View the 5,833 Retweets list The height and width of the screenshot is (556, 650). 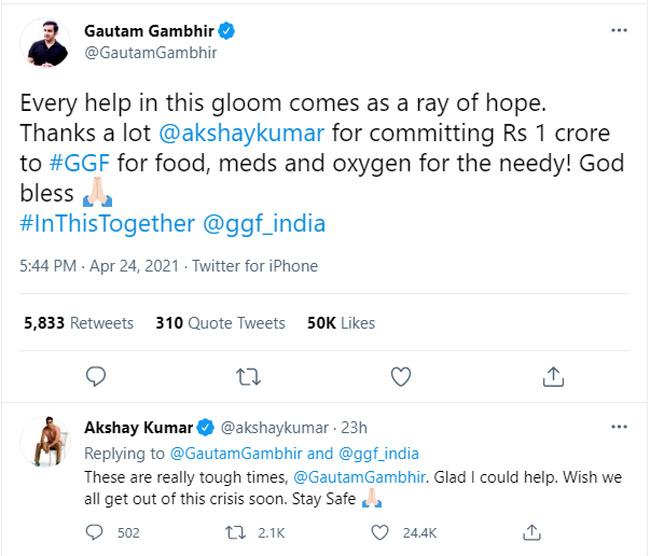pyautogui.click(x=78, y=323)
